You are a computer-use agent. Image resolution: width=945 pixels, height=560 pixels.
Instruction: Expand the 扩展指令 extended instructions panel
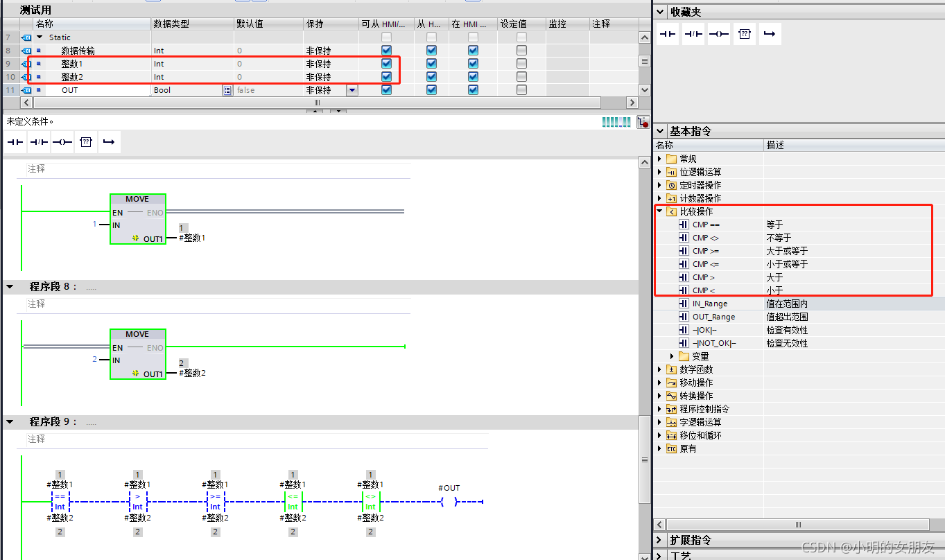(x=660, y=540)
